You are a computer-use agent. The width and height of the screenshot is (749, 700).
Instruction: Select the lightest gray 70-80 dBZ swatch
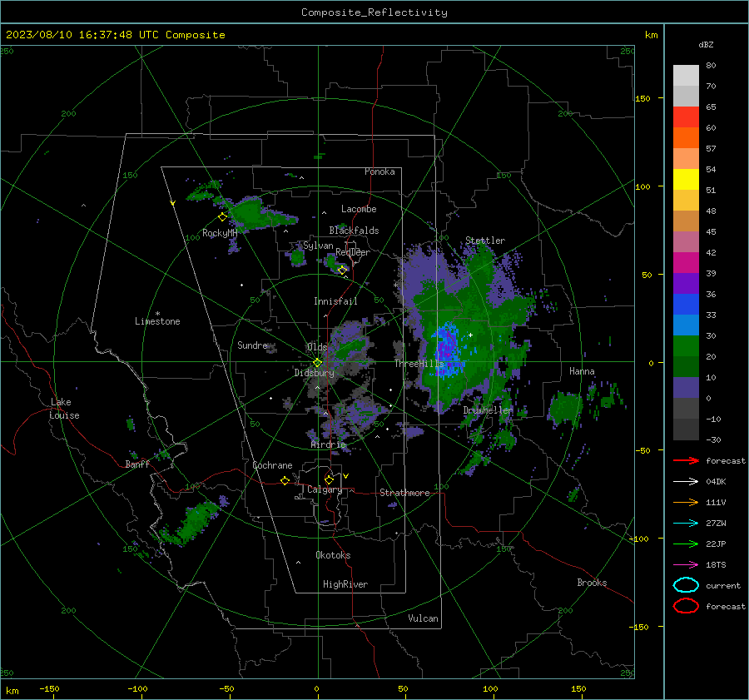(686, 76)
